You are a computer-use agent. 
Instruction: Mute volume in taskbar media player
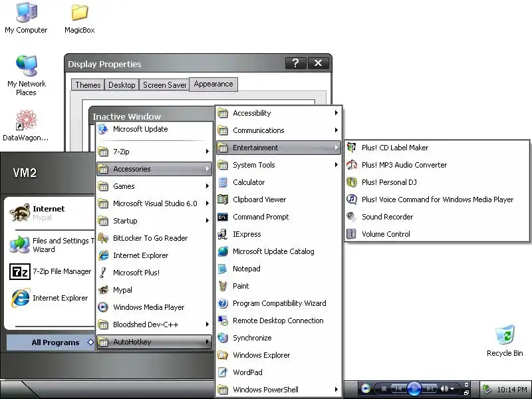pyautogui.click(x=444, y=388)
